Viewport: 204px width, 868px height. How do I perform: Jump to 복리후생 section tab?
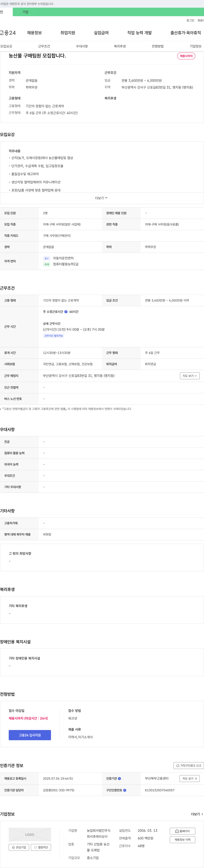click(x=120, y=46)
